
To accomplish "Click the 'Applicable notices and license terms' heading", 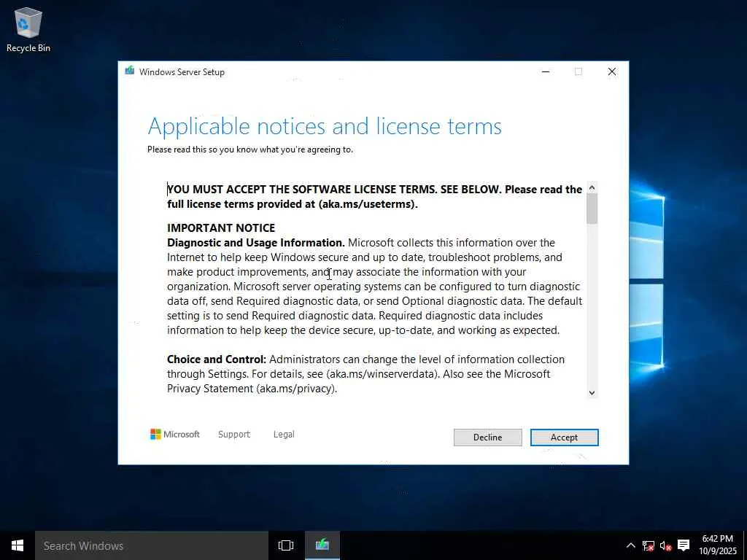I will [x=325, y=127].
